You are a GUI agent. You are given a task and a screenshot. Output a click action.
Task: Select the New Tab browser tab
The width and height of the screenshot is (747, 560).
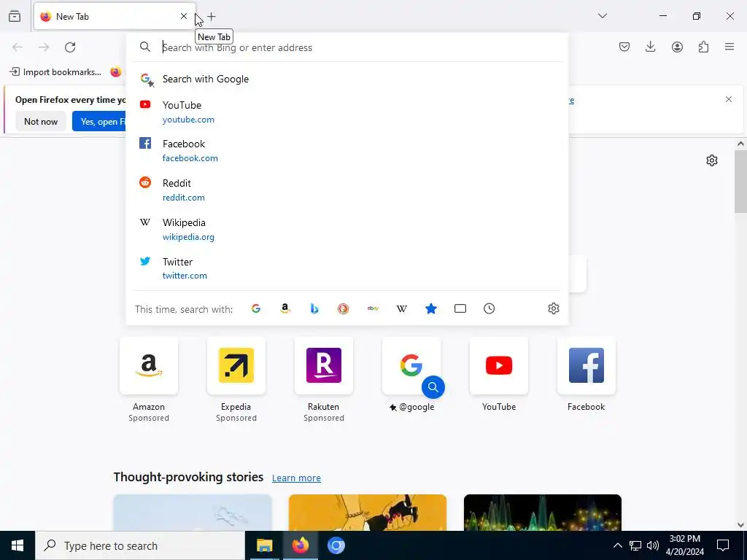(115, 16)
